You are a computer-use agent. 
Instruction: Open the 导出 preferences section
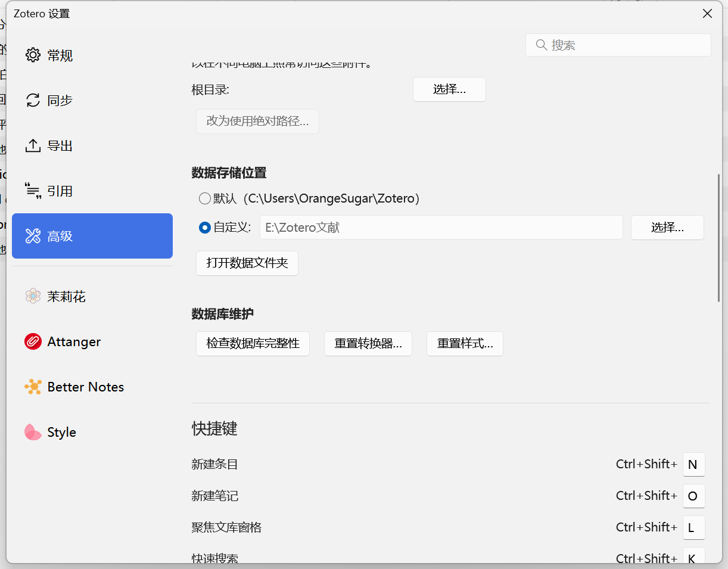click(x=92, y=146)
